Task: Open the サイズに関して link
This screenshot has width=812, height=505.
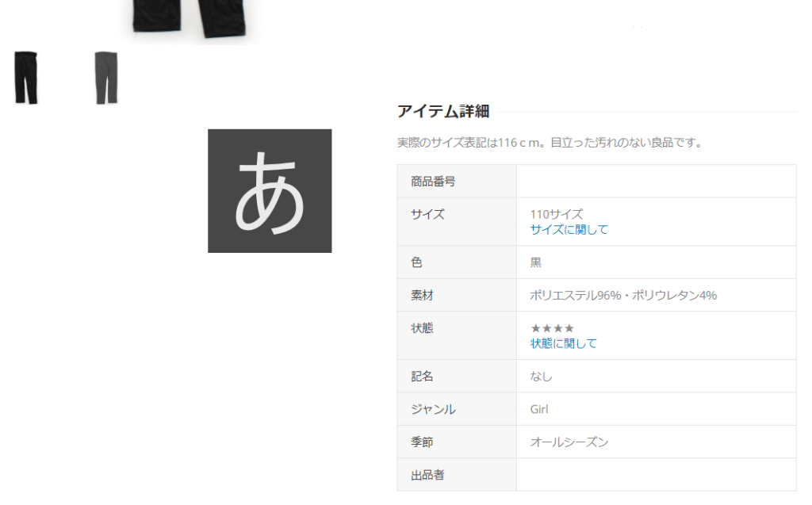Action: [569, 230]
